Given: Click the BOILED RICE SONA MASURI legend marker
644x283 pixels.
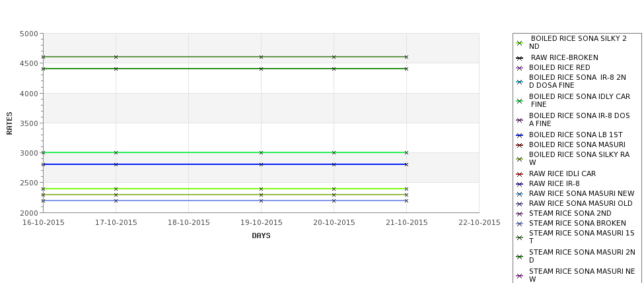Looking at the screenshot, I should (520, 145).
